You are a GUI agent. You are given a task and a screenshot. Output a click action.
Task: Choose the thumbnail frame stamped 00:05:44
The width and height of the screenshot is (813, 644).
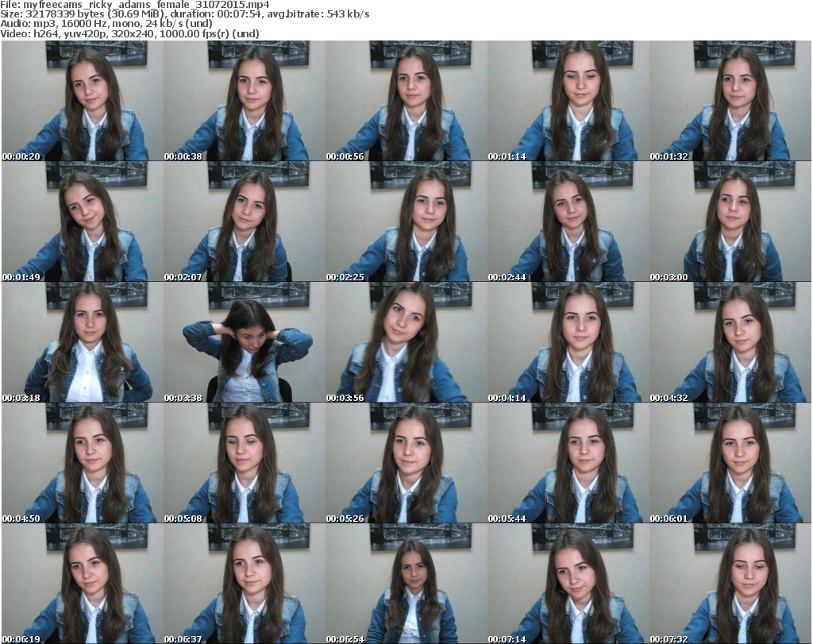coord(568,463)
